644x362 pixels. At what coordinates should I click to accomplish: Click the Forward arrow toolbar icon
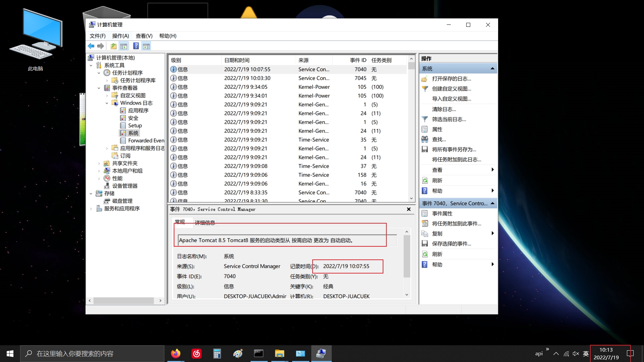click(101, 46)
